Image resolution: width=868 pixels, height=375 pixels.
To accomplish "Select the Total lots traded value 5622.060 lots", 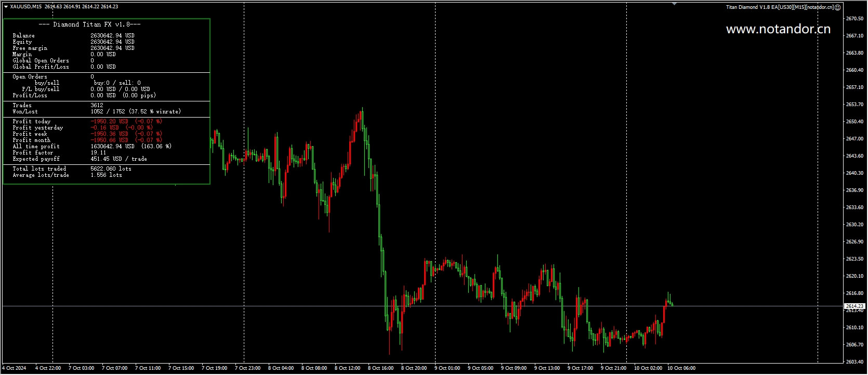I will (111, 169).
